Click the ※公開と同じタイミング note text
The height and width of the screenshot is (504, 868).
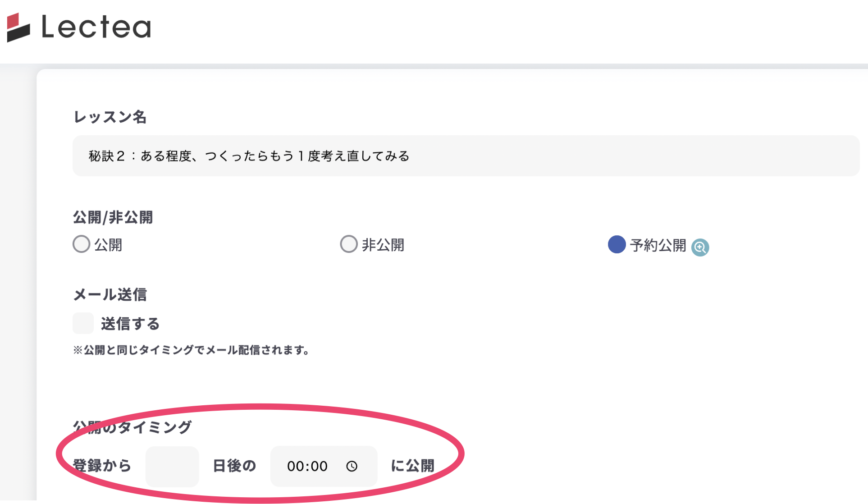[x=192, y=350]
